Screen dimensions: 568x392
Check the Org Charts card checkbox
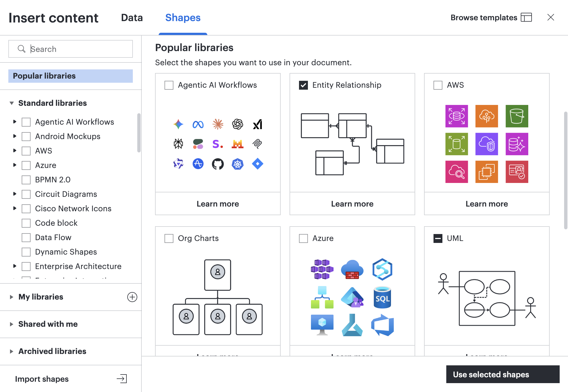point(169,238)
